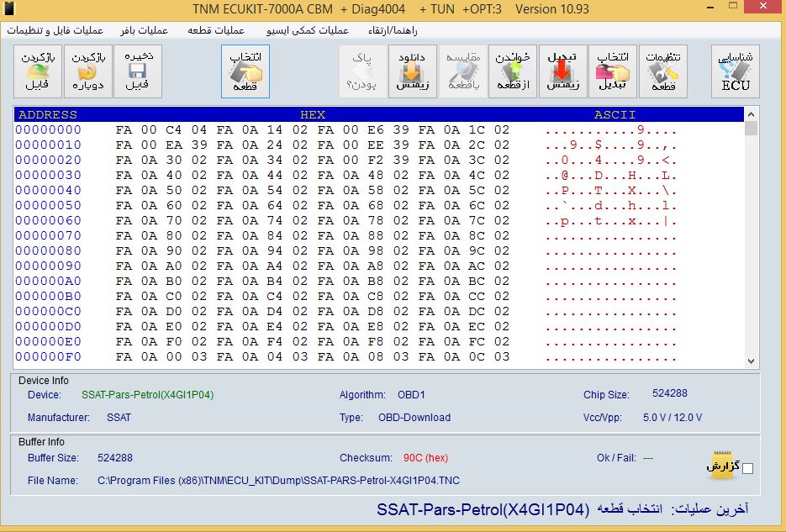Screen dimensions: 786x532
Task: Click the Open File toolbar button
Action: click(38, 71)
